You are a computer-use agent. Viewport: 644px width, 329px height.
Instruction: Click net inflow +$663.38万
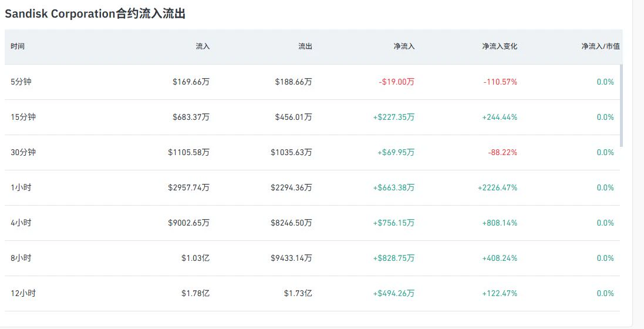394,187
